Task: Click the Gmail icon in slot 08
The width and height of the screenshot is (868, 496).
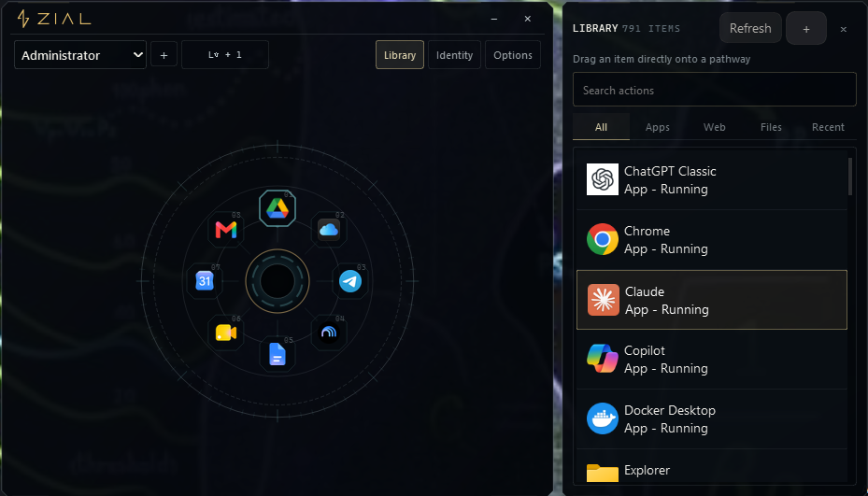Action: pos(226,229)
